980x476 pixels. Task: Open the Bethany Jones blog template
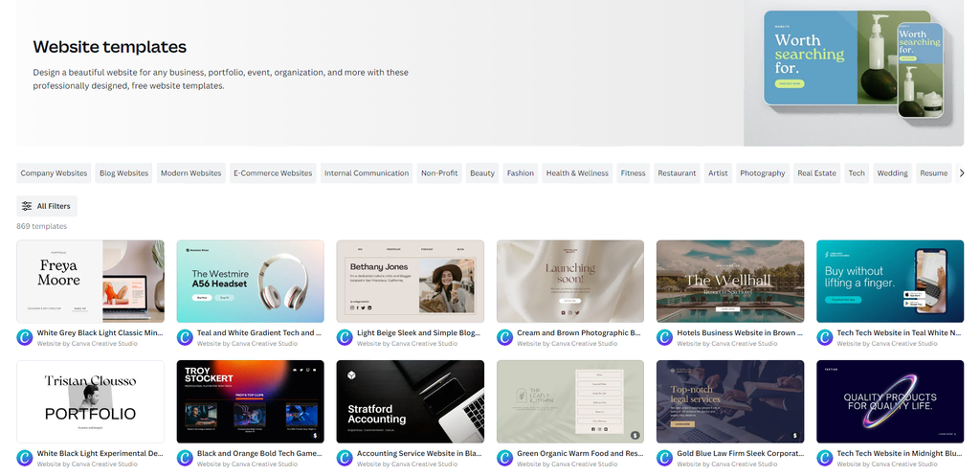[x=410, y=282]
